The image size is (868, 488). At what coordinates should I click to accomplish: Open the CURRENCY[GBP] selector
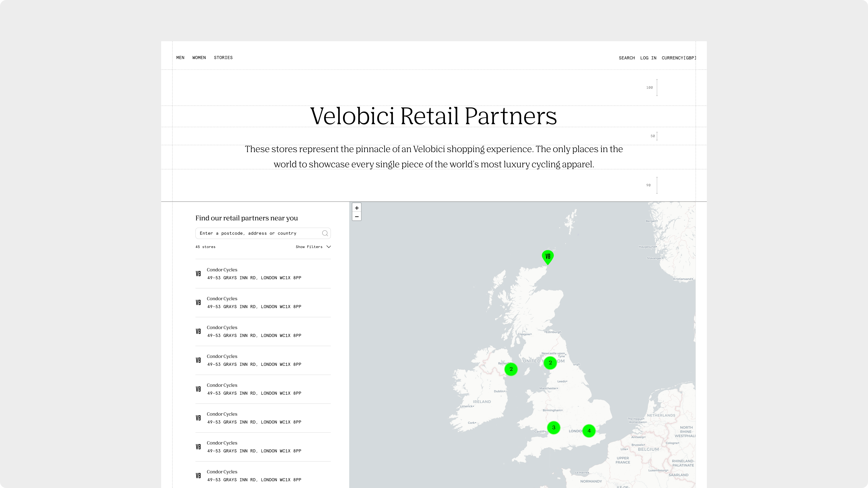pyautogui.click(x=679, y=58)
